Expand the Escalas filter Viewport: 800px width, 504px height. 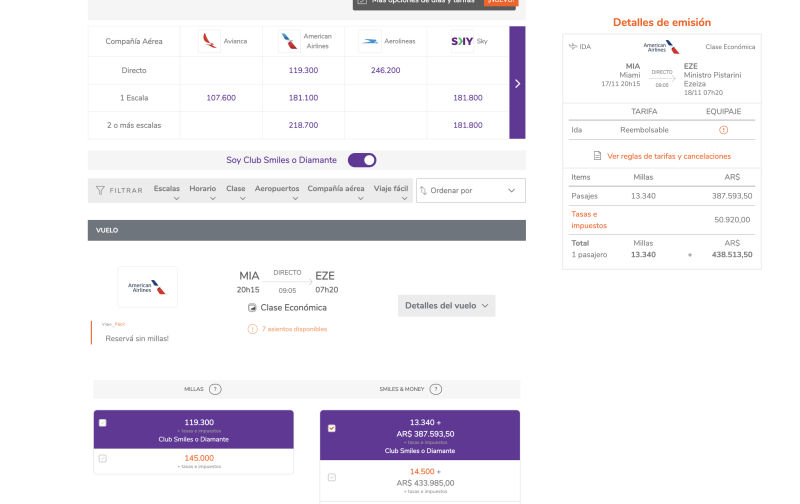tap(167, 192)
